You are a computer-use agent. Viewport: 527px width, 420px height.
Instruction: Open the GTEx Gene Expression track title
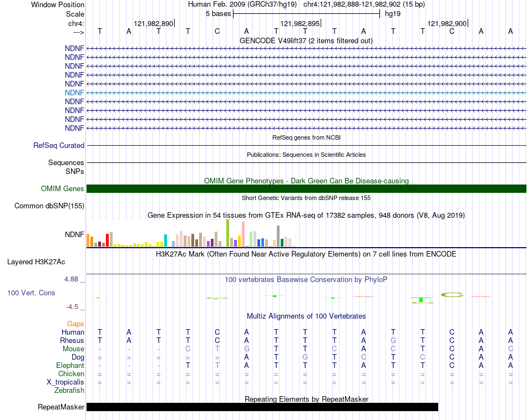306,215
